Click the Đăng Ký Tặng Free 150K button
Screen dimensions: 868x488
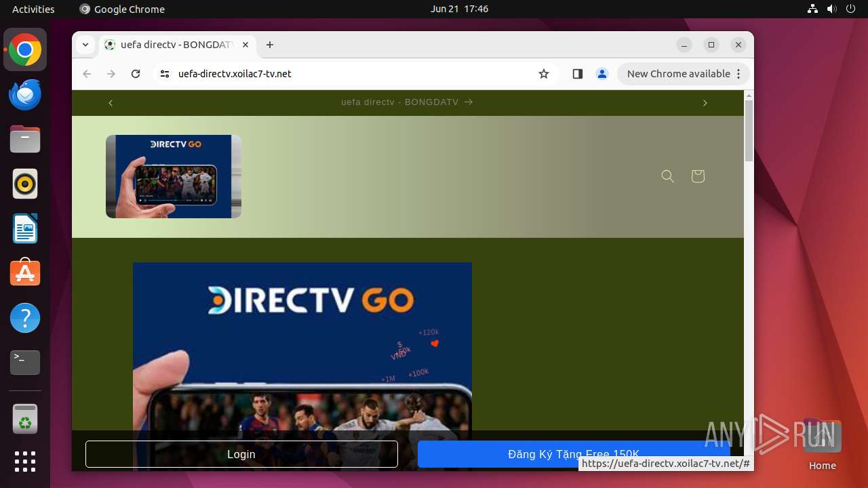[x=574, y=454]
